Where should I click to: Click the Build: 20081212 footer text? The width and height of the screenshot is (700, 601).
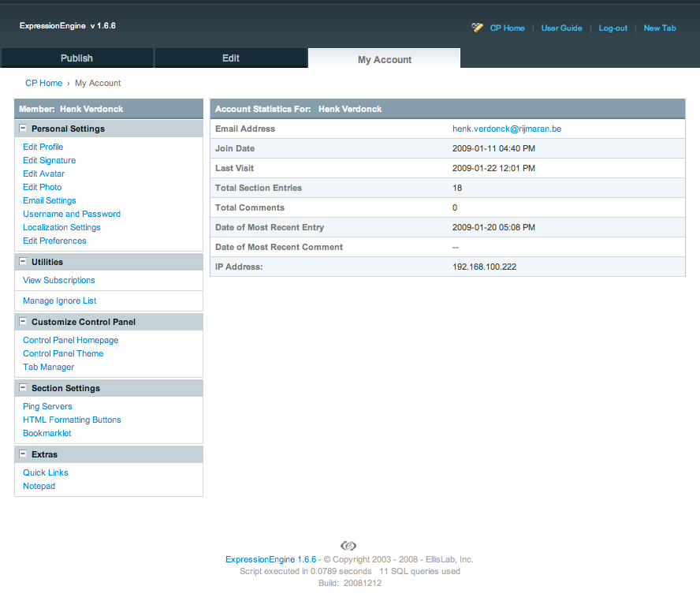coord(350,583)
